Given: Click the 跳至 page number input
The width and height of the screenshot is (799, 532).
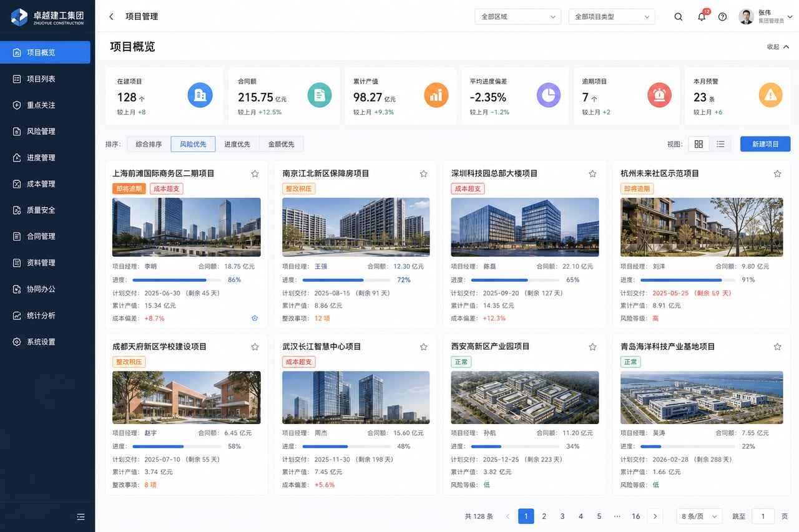Looking at the screenshot, I should 763,516.
